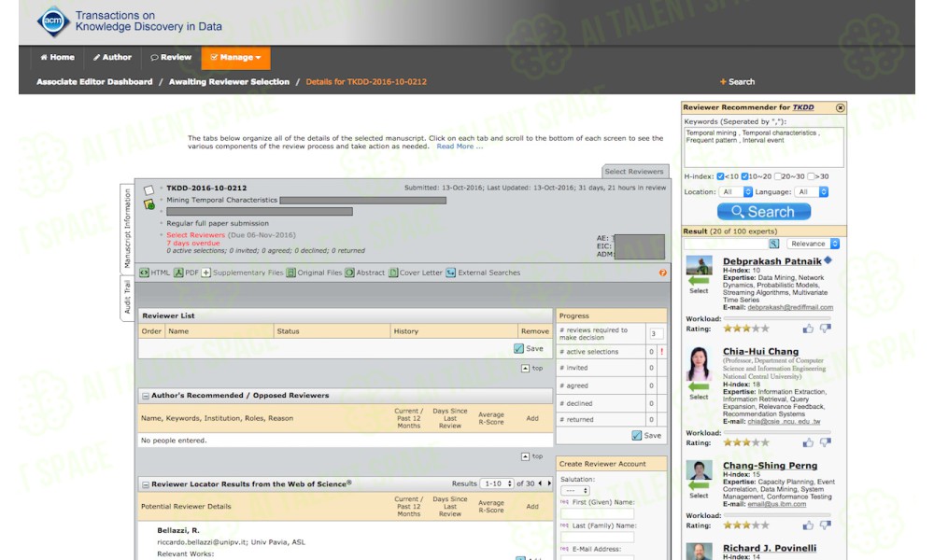Click Chang-Shing Perng's star rating
Image resolution: width=934 pixels, height=560 pixels.
[745, 525]
